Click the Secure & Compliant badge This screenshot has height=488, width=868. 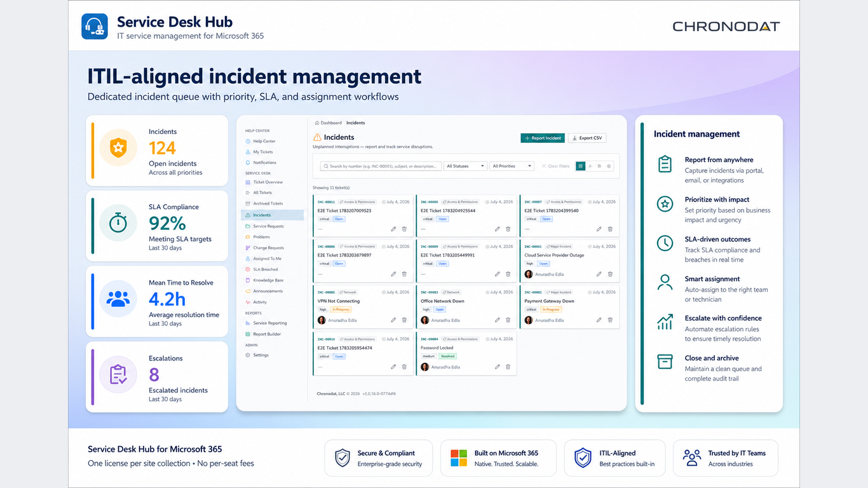378,458
